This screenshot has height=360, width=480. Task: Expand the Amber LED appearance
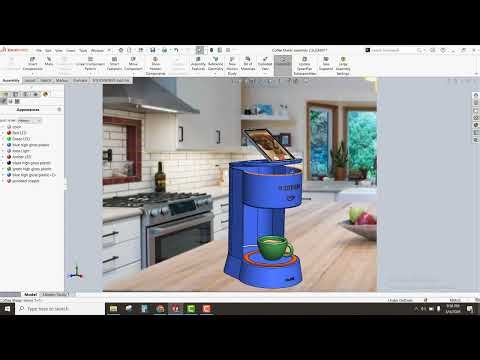pos(3,157)
